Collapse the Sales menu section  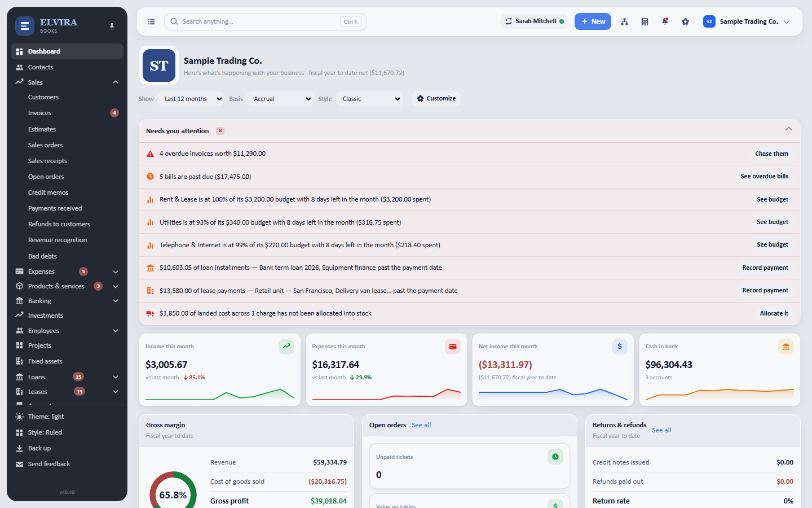[x=116, y=82]
